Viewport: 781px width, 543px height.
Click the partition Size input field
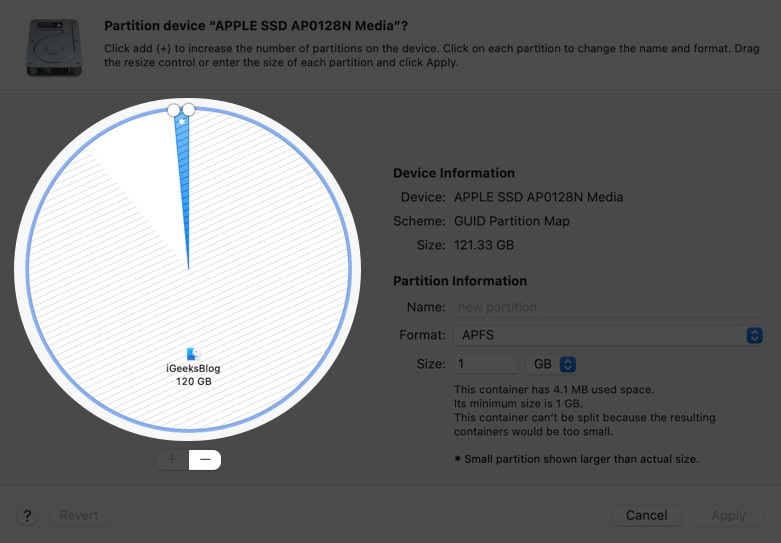tap(486, 364)
